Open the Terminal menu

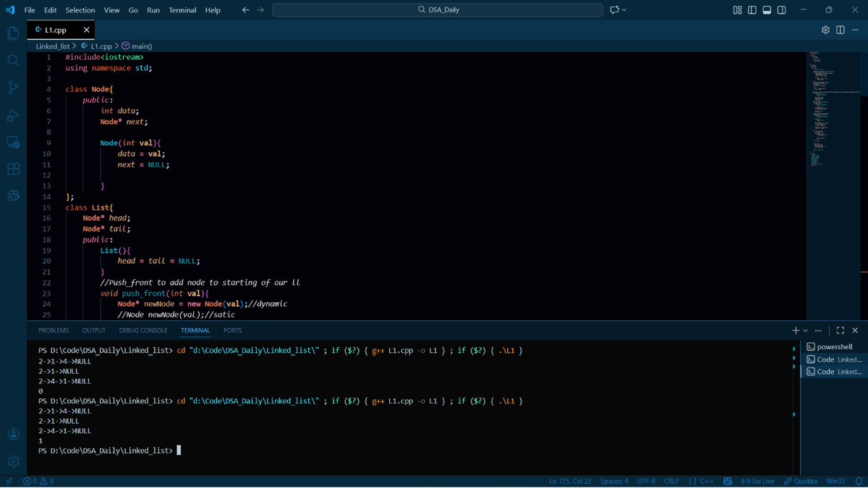pos(182,9)
